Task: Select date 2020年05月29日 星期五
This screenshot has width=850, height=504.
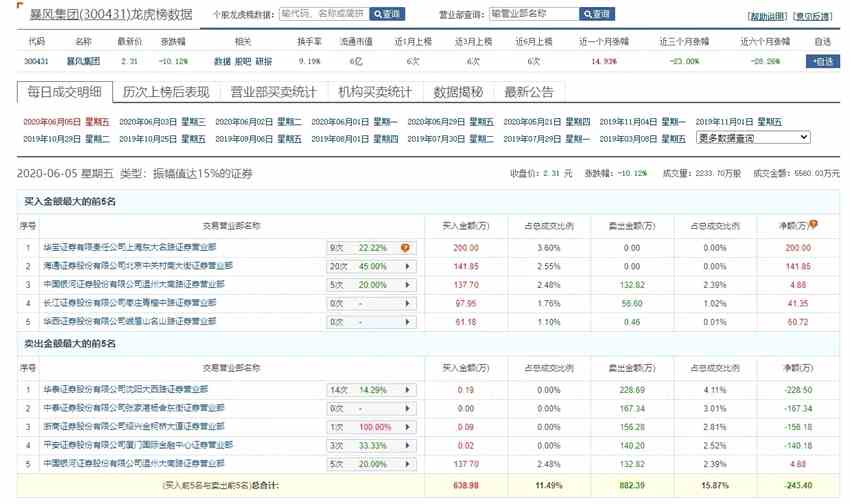Action: pos(450,122)
